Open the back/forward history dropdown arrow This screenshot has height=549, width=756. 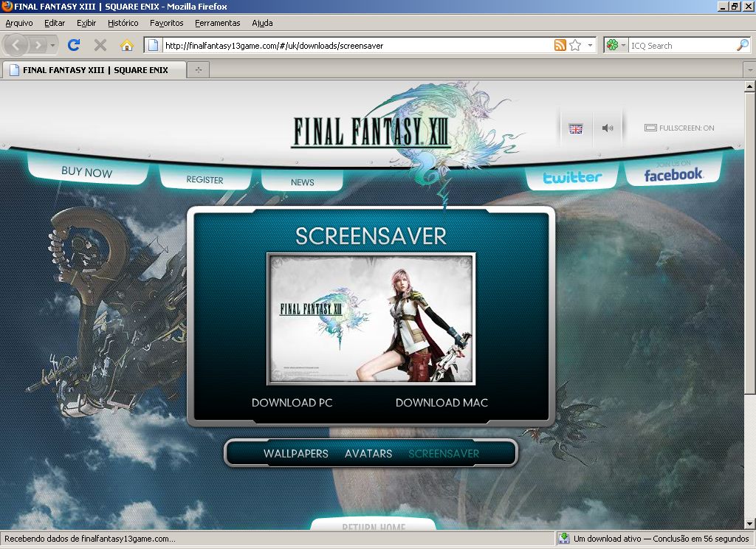pos(53,45)
